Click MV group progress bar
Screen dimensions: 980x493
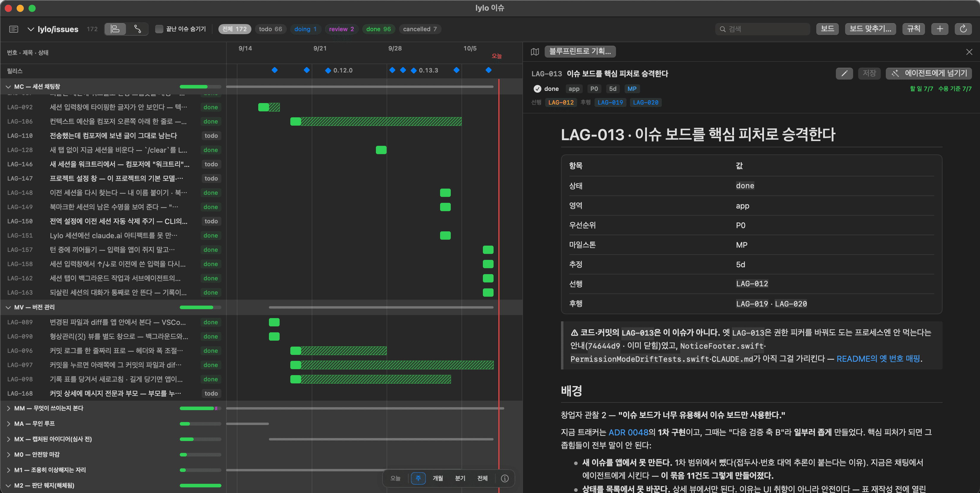point(200,307)
